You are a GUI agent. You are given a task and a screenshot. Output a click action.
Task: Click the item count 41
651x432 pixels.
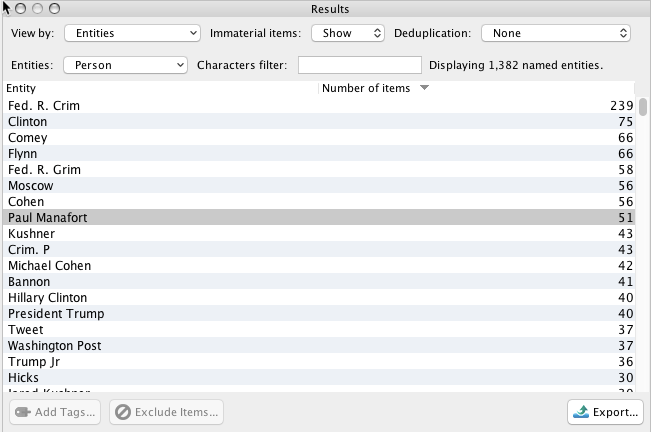[626, 282]
